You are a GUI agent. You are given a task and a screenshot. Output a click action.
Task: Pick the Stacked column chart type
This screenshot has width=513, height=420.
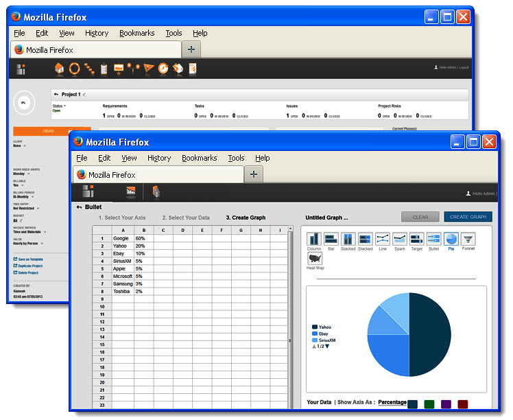tap(348, 242)
